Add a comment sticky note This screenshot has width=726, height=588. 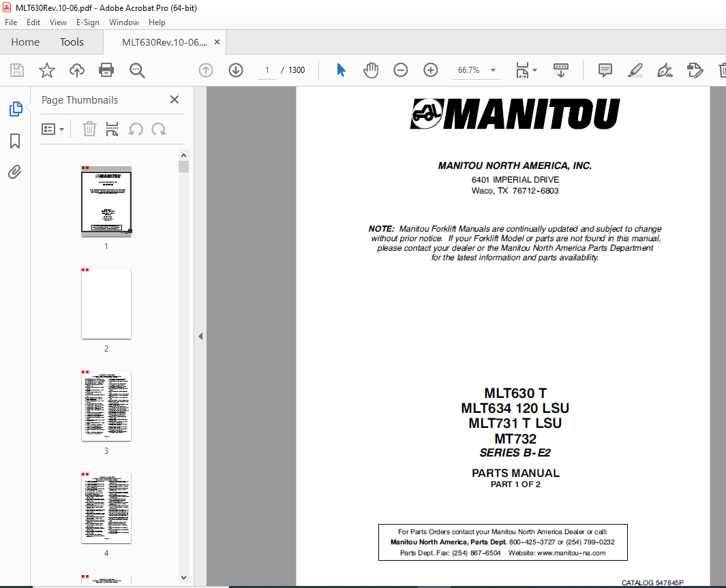coord(605,70)
